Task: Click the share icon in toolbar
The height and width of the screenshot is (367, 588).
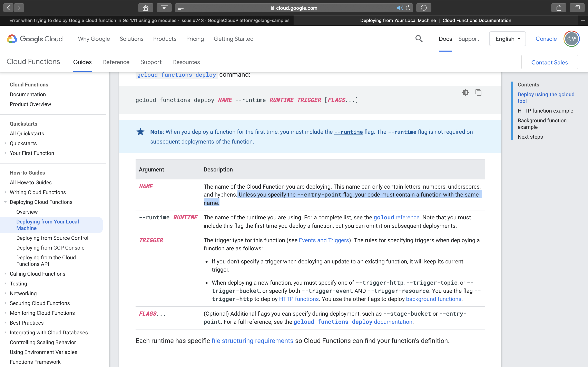Action: pos(559,8)
